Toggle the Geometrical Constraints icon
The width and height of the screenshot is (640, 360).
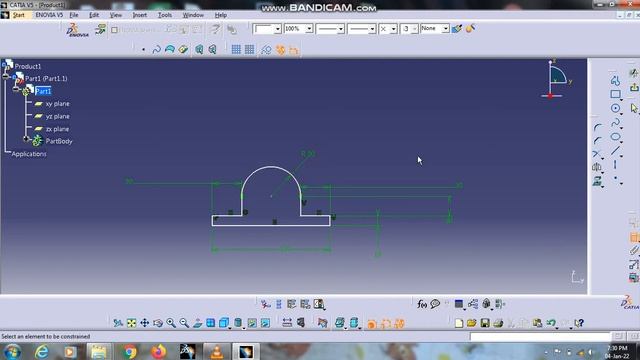(x=280, y=50)
